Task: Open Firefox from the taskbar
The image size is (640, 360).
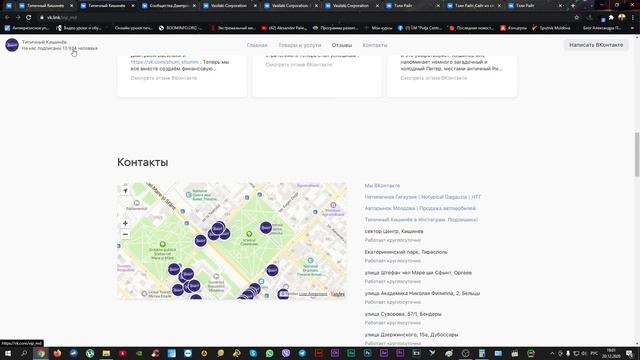Action: [x=57, y=353]
